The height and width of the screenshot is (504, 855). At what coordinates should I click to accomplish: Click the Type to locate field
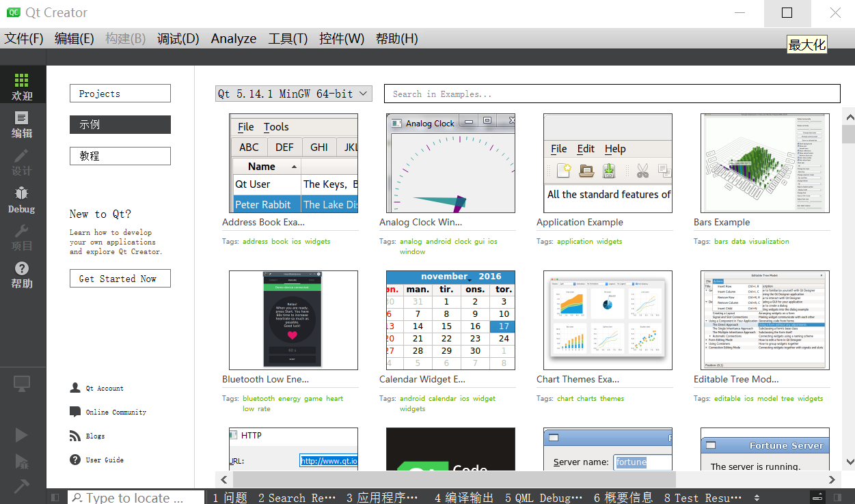(x=135, y=498)
